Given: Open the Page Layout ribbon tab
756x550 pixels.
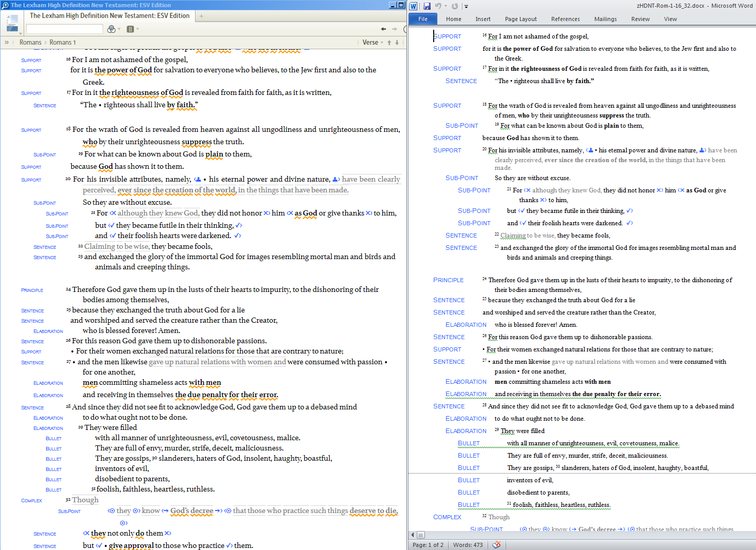Looking at the screenshot, I should click(521, 19).
